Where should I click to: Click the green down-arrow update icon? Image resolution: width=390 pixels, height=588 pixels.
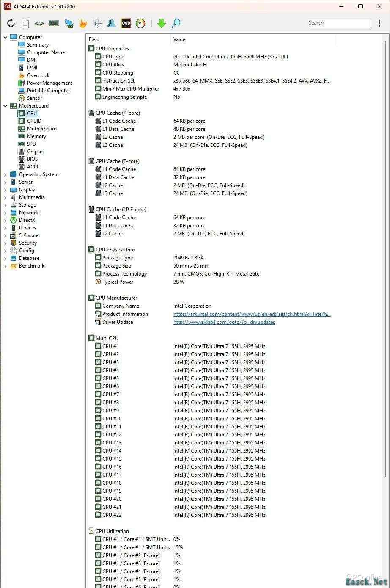tap(161, 23)
